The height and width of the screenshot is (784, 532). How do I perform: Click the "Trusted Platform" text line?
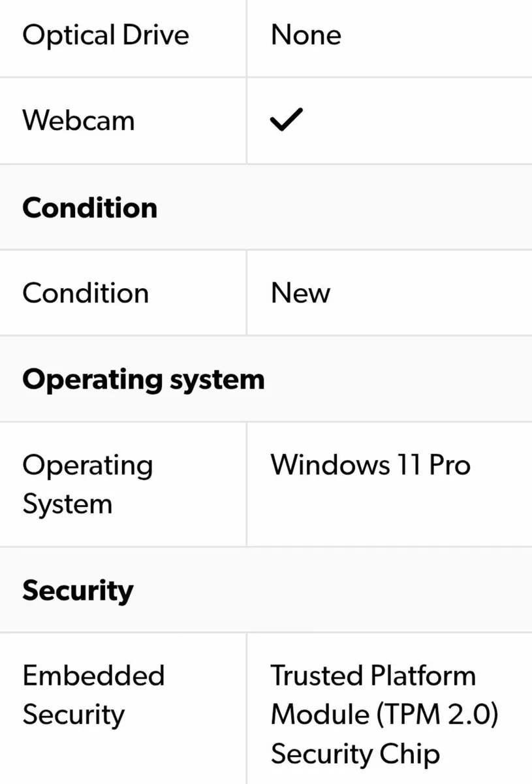click(x=373, y=676)
